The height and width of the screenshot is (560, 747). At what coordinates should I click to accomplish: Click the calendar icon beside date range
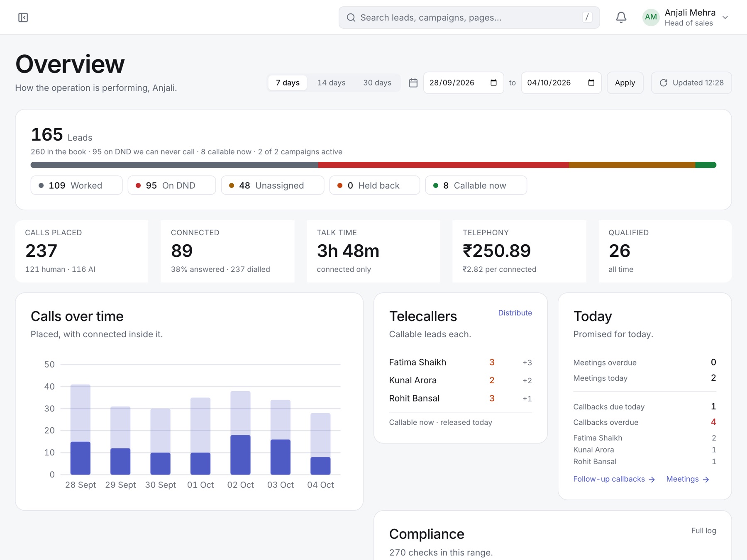(413, 83)
